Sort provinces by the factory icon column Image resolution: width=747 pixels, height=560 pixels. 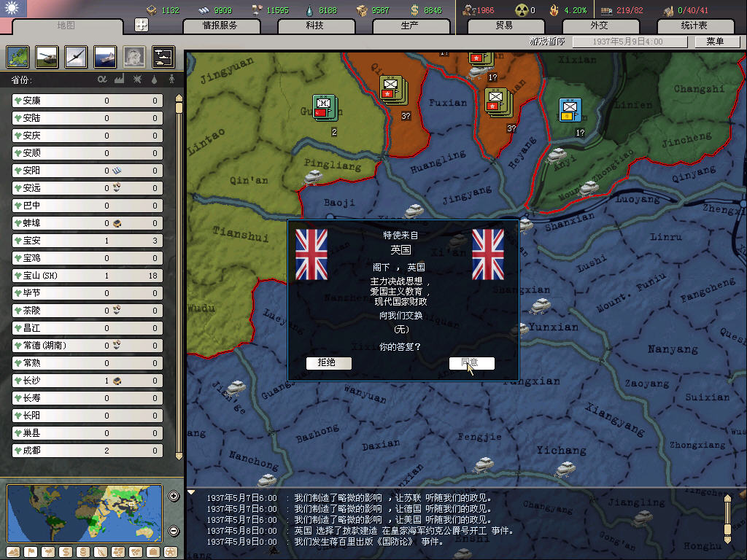[120, 79]
